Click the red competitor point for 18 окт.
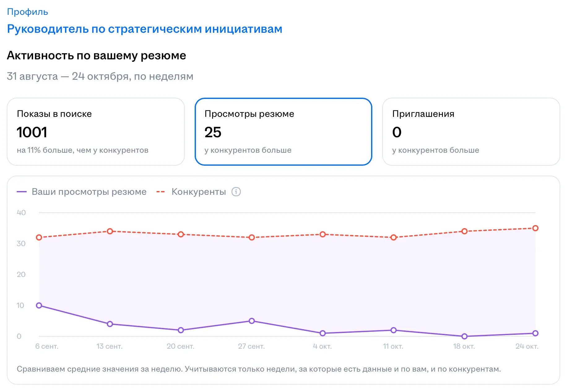 (465, 231)
